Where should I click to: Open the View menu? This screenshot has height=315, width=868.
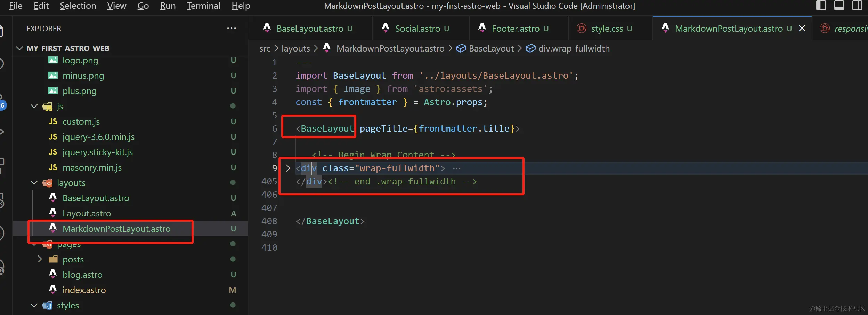coord(116,6)
